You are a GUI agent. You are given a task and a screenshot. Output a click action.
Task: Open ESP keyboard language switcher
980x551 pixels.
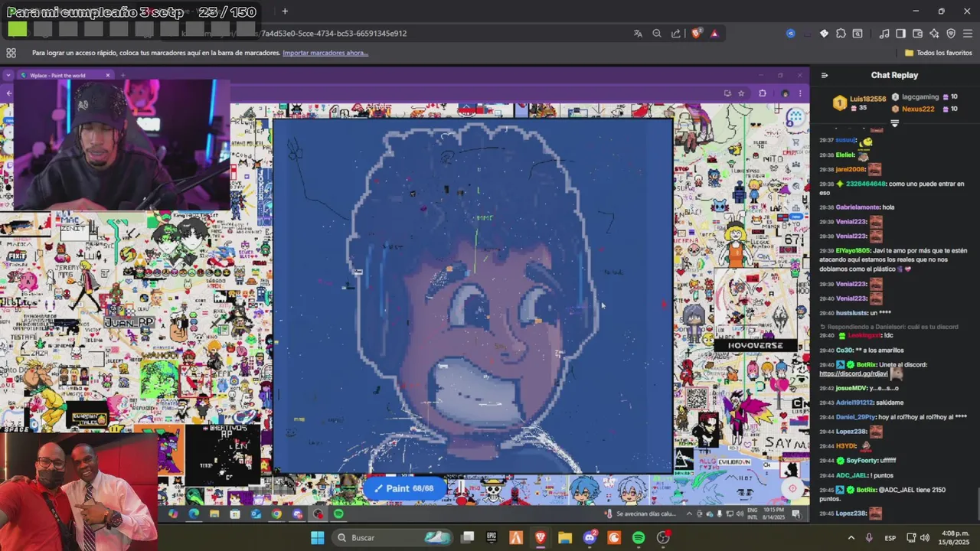pos(890,538)
